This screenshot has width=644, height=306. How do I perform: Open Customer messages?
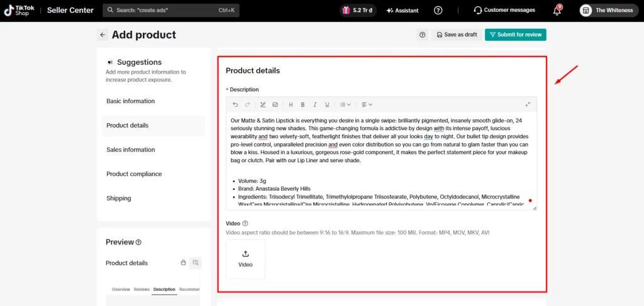point(504,10)
